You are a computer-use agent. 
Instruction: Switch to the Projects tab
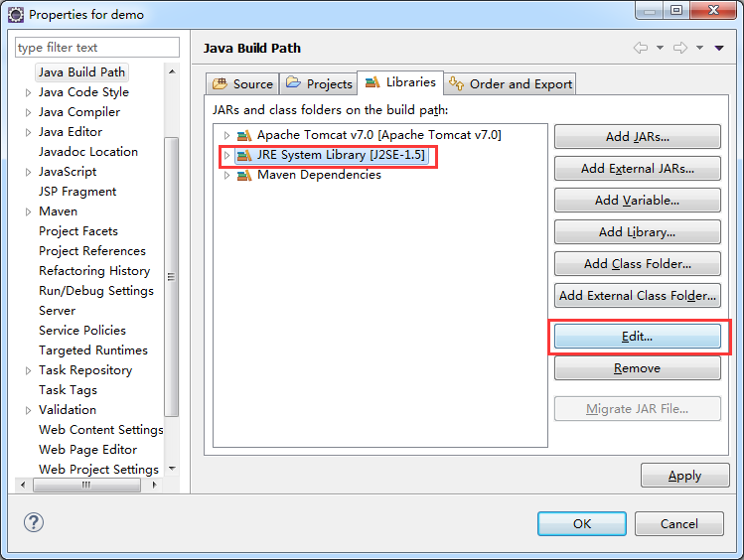[319, 84]
